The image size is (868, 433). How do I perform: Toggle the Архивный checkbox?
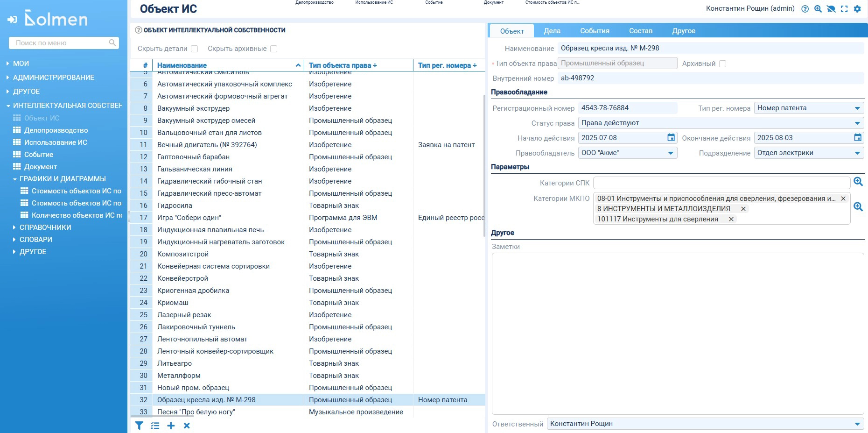pyautogui.click(x=722, y=64)
